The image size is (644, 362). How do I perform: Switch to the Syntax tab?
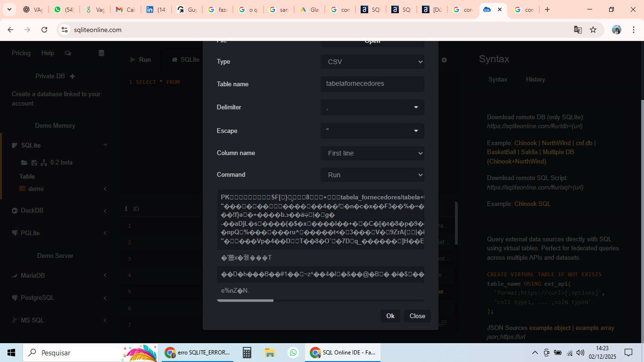498,79
